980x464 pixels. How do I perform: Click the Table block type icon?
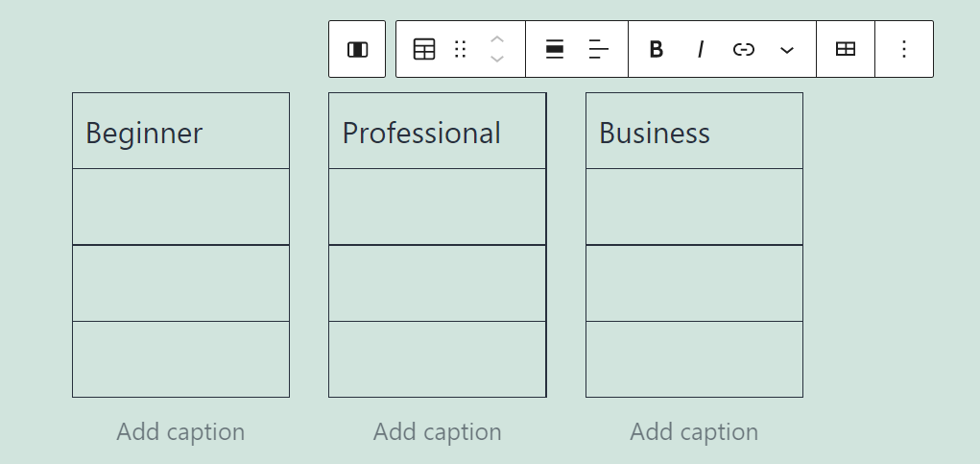point(424,50)
